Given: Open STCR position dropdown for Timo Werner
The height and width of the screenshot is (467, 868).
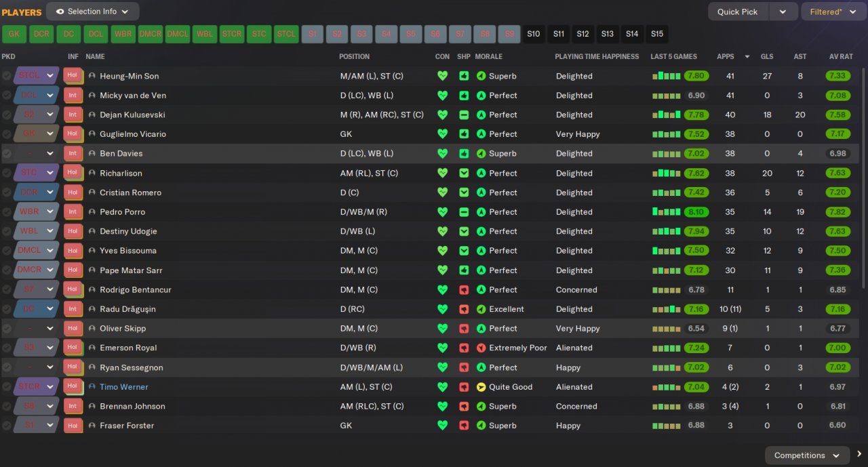Looking at the screenshot, I should (36, 387).
